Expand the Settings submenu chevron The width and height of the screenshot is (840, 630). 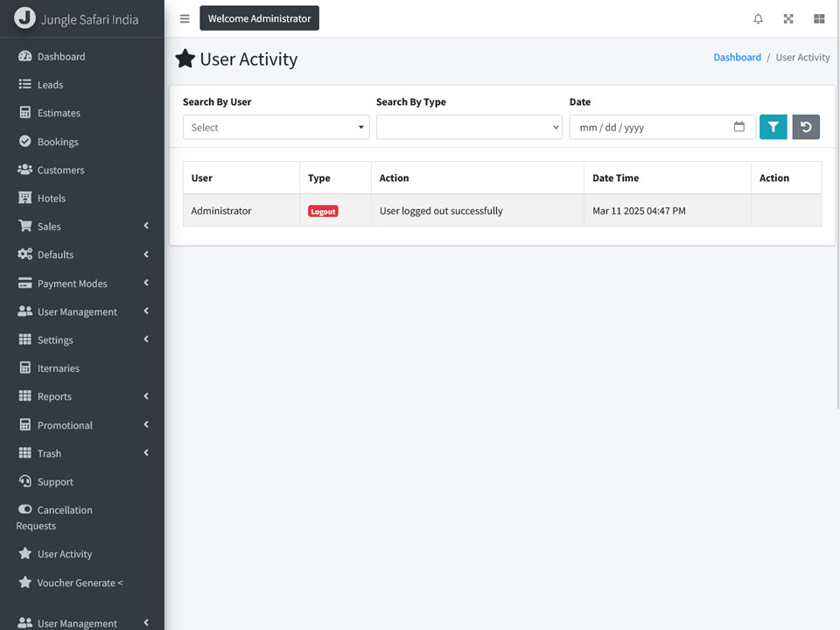(x=146, y=339)
